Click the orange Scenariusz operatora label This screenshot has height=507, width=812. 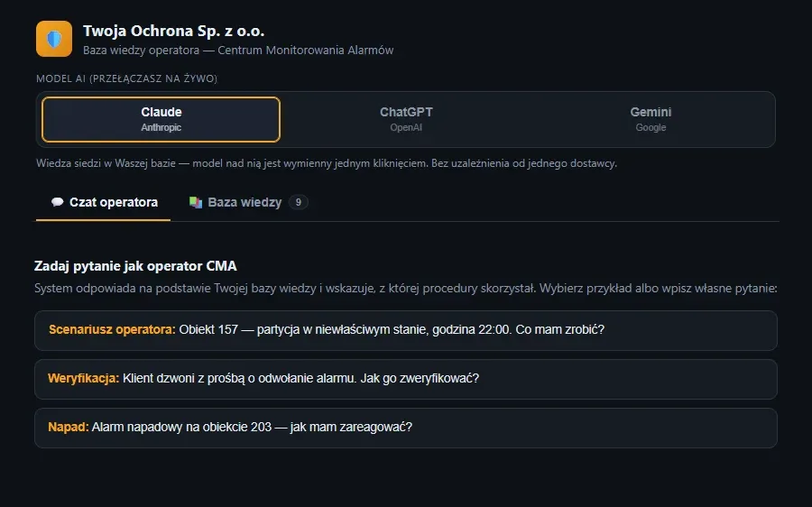click(112, 329)
